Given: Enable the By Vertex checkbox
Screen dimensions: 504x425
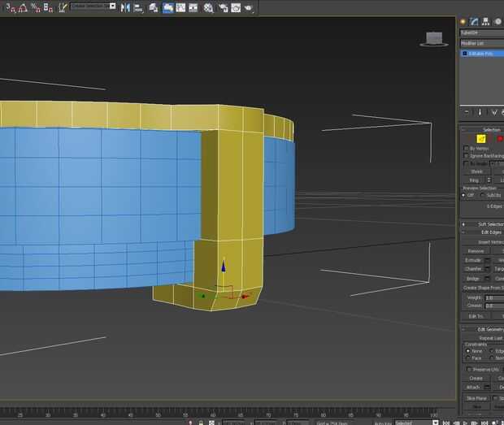Looking at the screenshot, I should (465, 149).
